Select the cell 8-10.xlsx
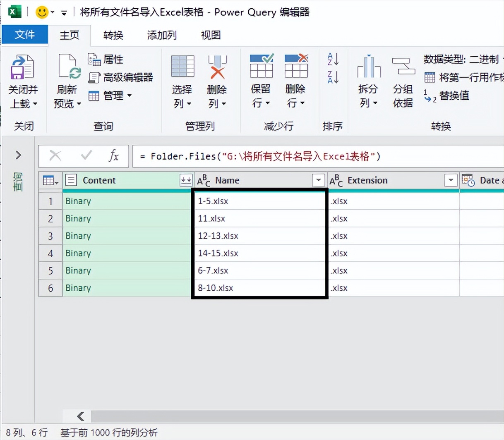This screenshot has height=440, width=504. tap(260, 288)
